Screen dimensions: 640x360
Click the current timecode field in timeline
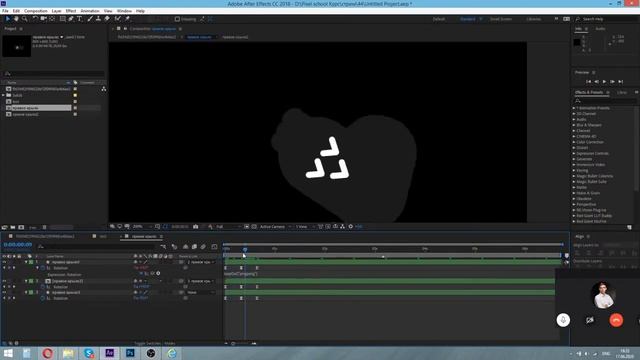pyautogui.click(x=18, y=244)
